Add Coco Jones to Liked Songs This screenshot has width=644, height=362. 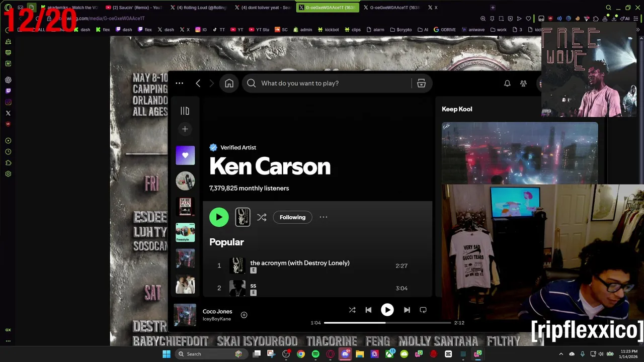tap(244, 315)
